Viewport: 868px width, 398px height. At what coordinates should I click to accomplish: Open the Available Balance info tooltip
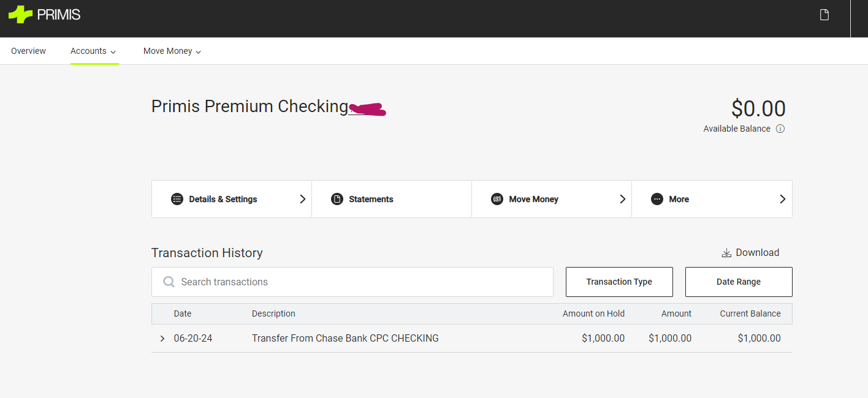coord(780,129)
